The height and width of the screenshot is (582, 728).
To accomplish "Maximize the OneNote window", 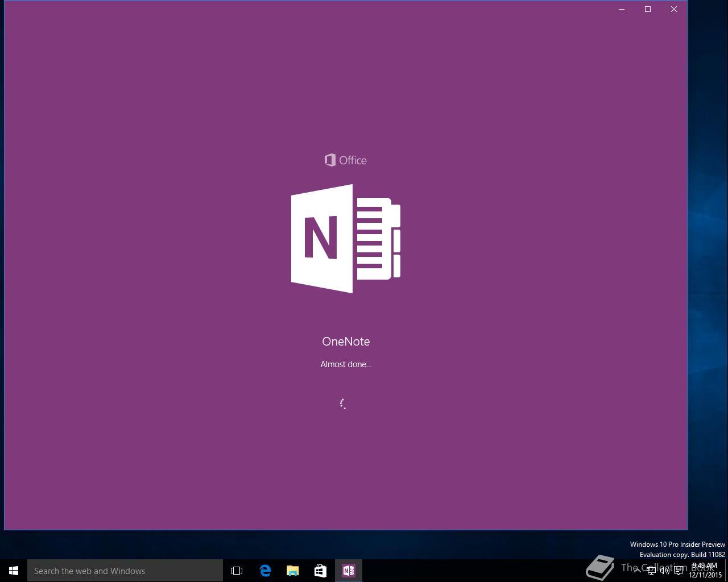I will [648, 9].
